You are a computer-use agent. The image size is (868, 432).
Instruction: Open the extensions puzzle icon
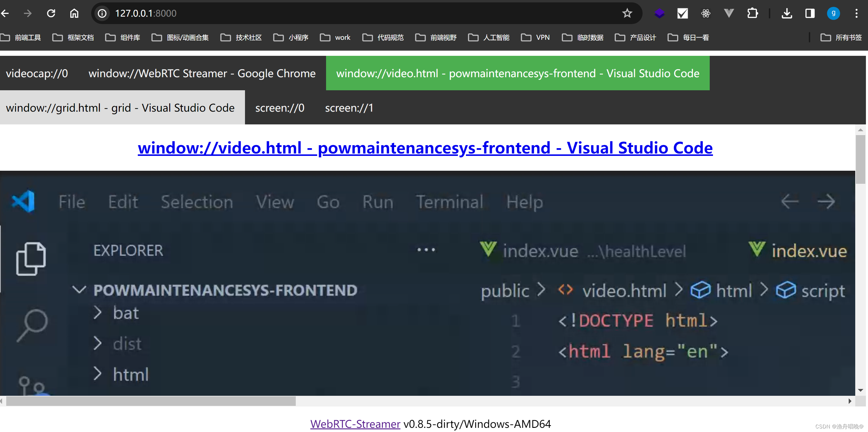click(x=752, y=13)
